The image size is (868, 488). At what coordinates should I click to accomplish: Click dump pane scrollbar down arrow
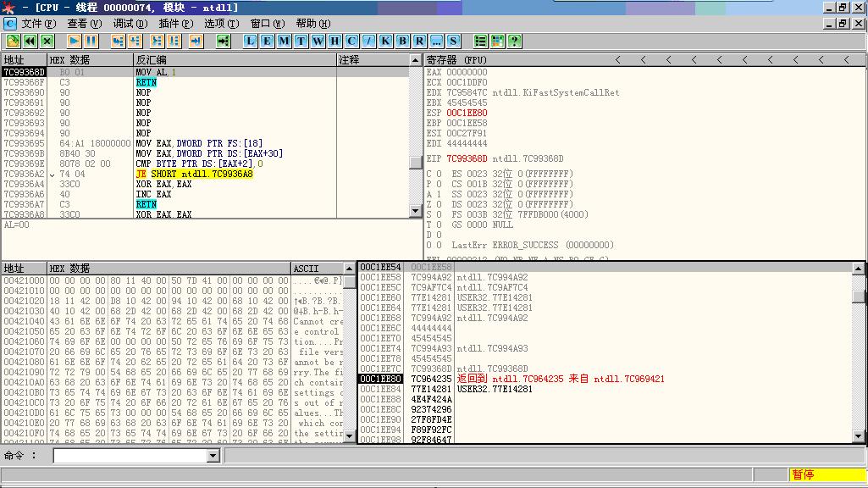coord(349,436)
